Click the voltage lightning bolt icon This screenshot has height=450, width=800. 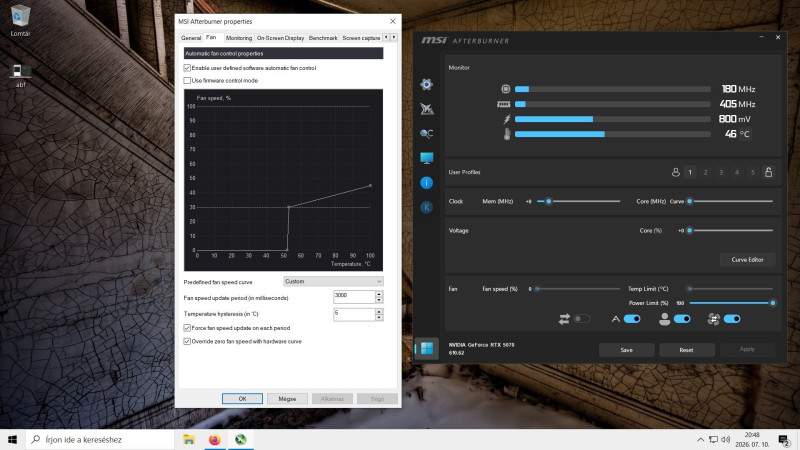[x=507, y=119]
